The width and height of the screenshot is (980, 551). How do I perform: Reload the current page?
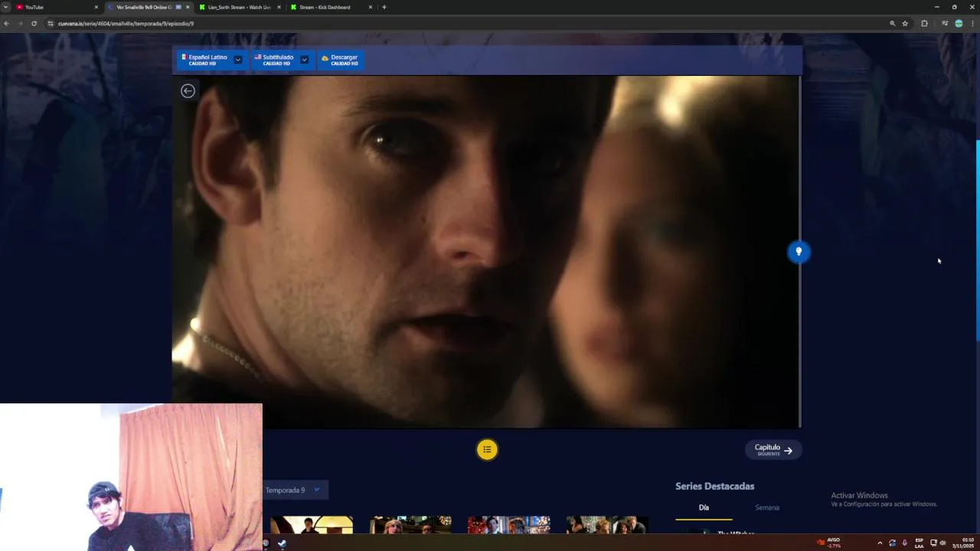pyautogui.click(x=34, y=24)
